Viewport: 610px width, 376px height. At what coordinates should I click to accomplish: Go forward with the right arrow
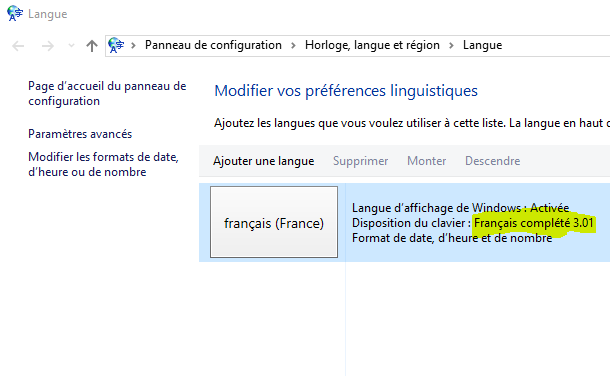[x=47, y=46]
